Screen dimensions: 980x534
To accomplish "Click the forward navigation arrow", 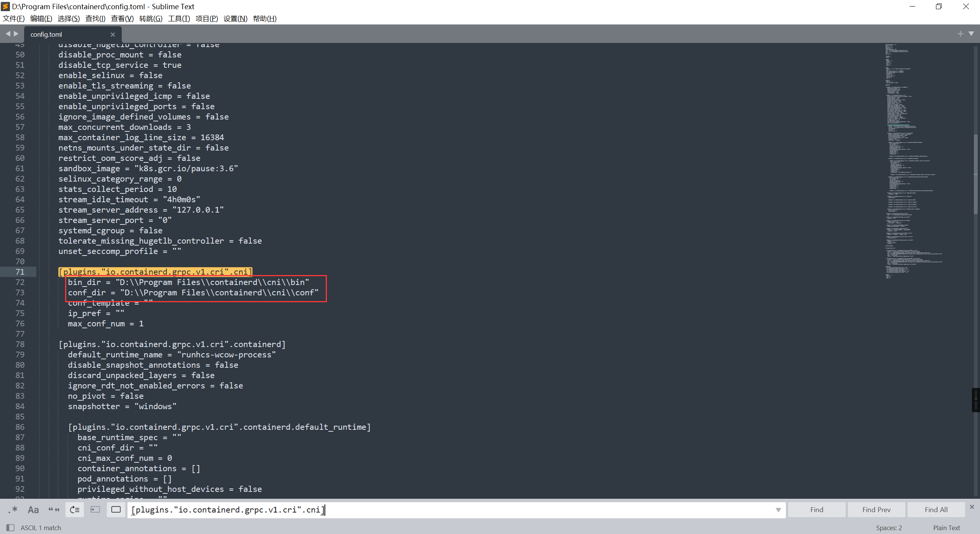I will coord(16,34).
